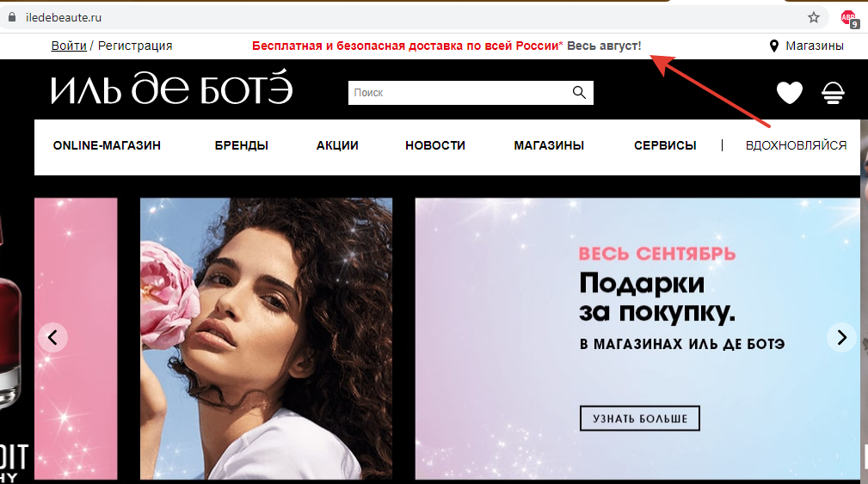This screenshot has width=868, height=484.
Task: Open the БРЕНДЫ menu item
Action: pyautogui.click(x=242, y=145)
